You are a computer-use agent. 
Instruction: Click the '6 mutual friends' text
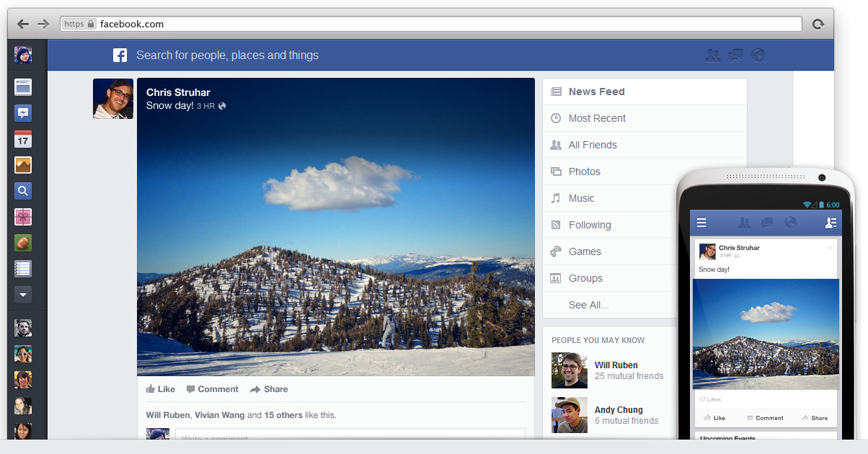coord(626,421)
